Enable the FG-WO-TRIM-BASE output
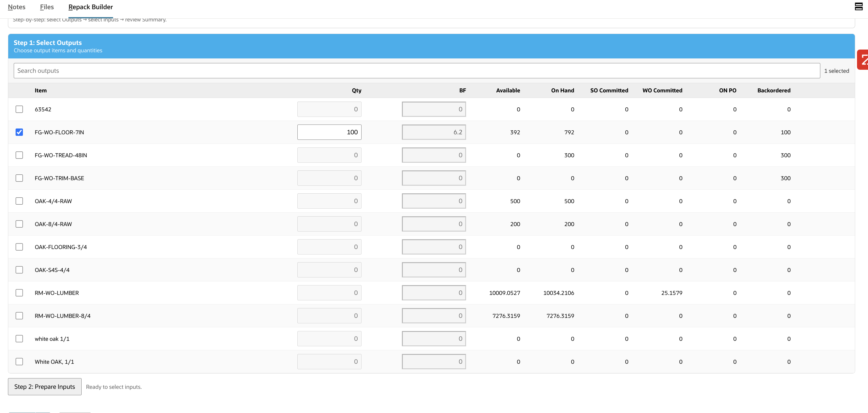868x413 pixels. click(x=19, y=178)
